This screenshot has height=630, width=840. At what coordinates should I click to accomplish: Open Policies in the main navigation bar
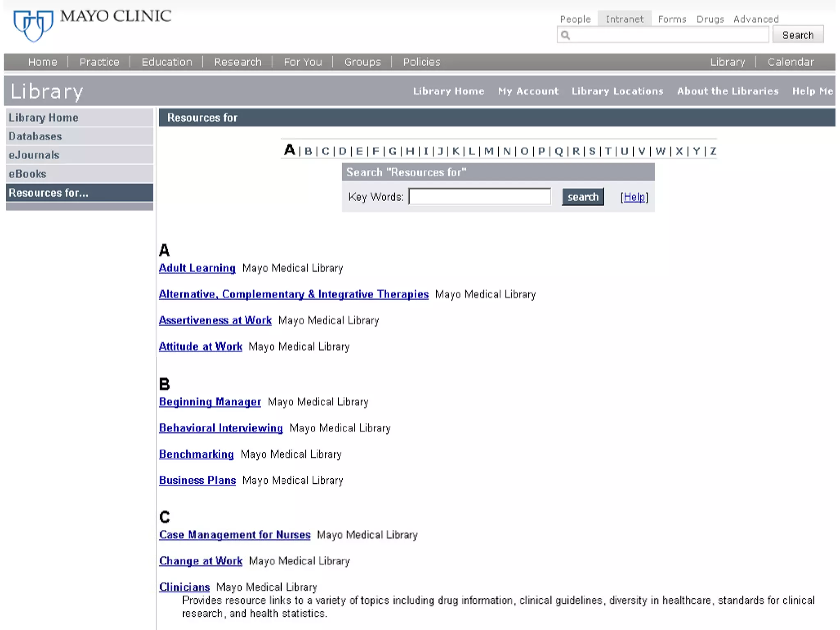tap(421, 62)
